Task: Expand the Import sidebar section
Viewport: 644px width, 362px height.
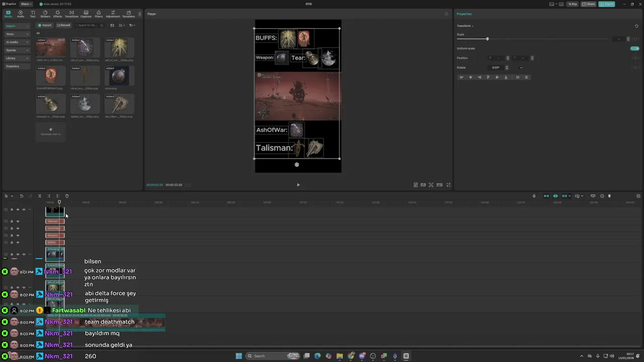Action: pos(17,26)
